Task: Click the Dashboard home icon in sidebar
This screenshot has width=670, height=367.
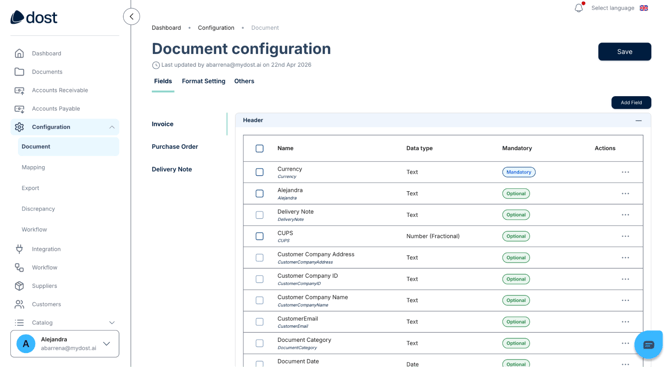Action: [x=19, y=53]
